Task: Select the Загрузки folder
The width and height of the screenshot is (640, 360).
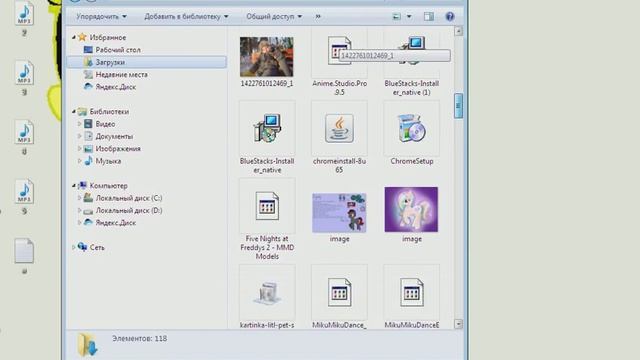Action: 147,62
